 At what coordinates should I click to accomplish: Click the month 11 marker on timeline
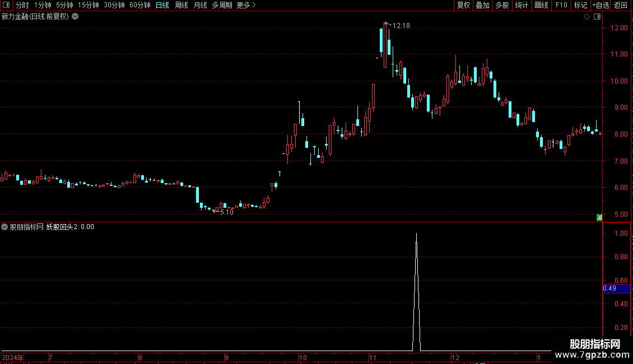pos(373,357)
